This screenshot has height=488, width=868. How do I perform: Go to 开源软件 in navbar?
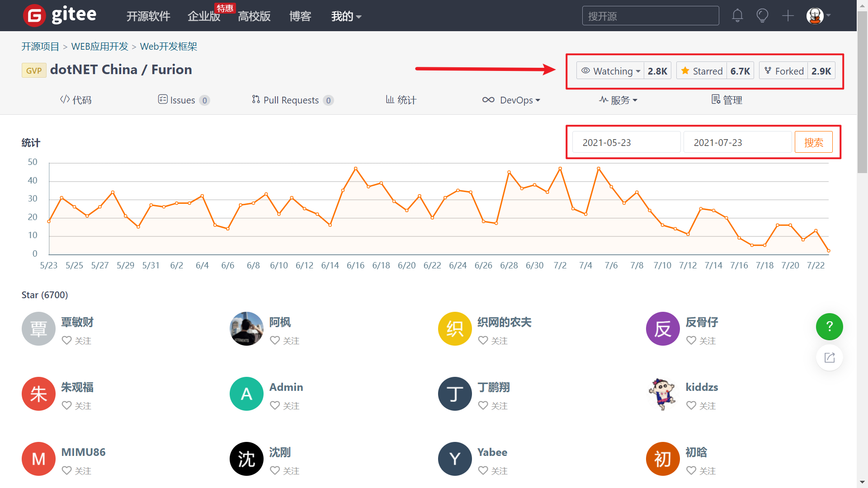click(148, 16)
